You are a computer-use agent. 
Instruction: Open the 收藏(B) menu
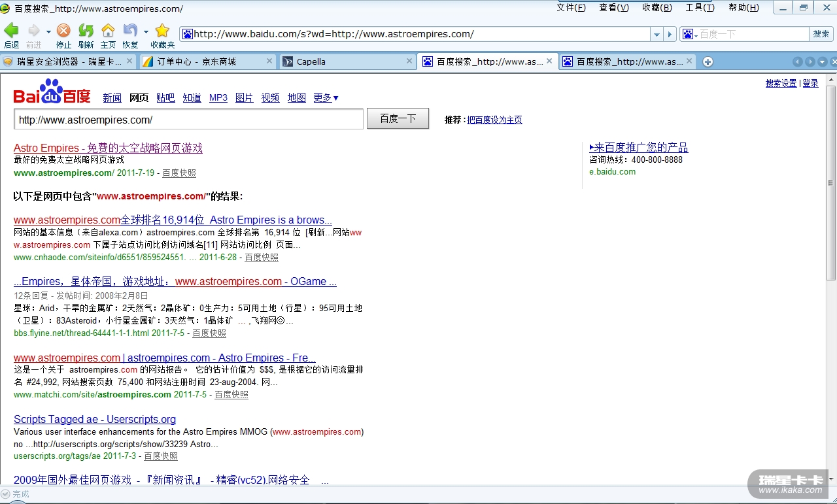(657, 8)
